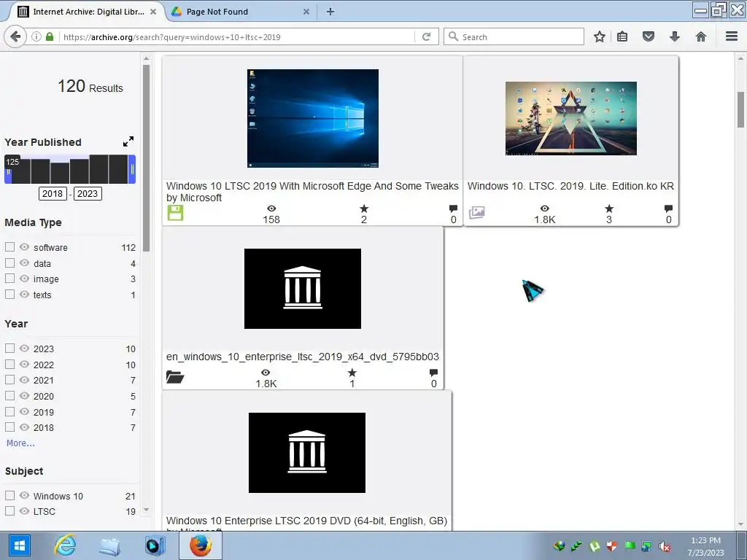This screenshot has width=747, height=560.
Task: Go back using the browser back arrow
Action: pyautogui.click(x=15, y=36)
